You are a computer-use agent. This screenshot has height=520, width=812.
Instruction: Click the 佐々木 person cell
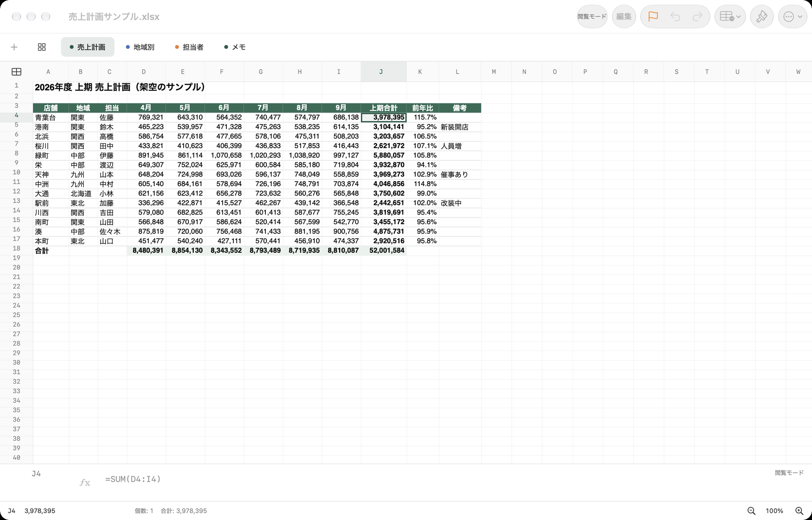tap(112, 232)
